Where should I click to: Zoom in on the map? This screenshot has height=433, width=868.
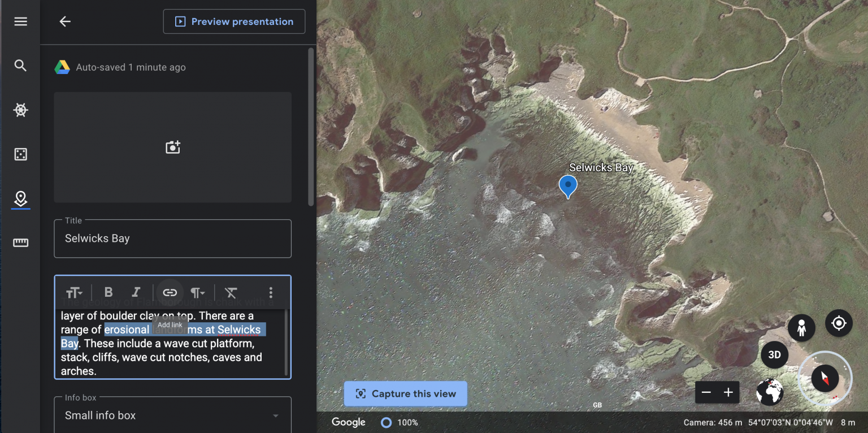pos(728,392)
